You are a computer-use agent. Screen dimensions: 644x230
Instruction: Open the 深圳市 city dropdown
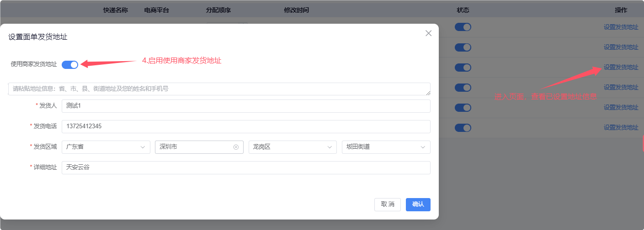point(192,147)
